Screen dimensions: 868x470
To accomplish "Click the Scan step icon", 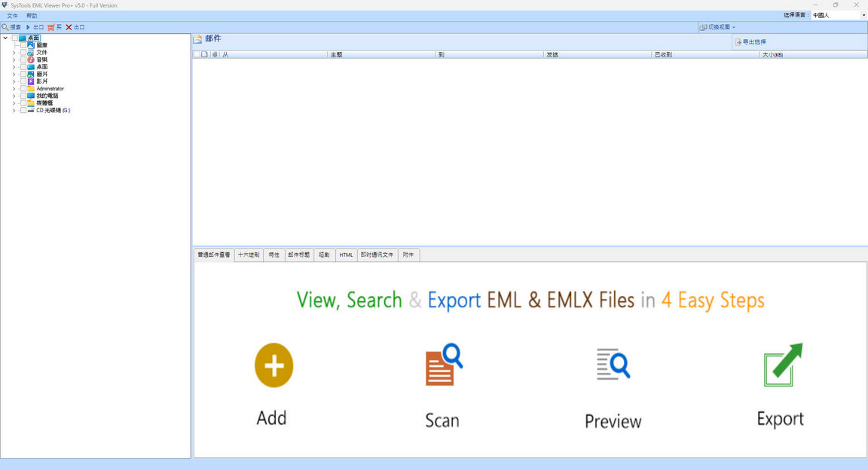I will tap(442, 365).
